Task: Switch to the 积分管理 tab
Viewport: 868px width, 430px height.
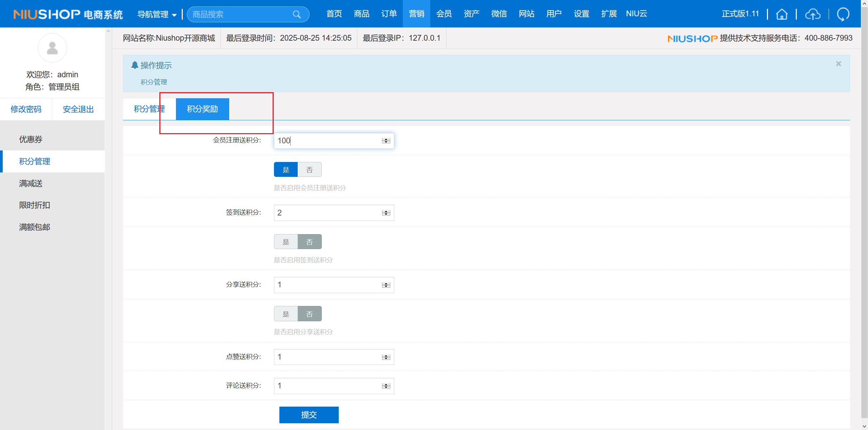Action: 149,109
